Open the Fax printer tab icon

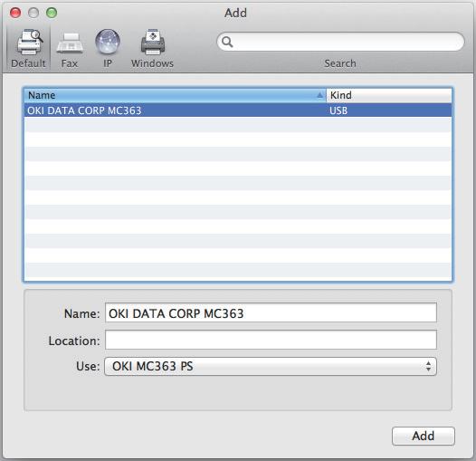(70, 43)
